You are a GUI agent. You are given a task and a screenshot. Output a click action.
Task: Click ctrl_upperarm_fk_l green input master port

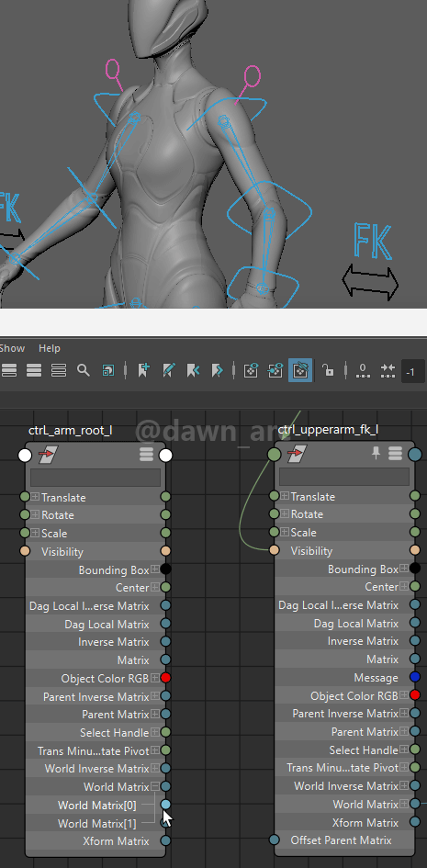click(x=275, y=455)
